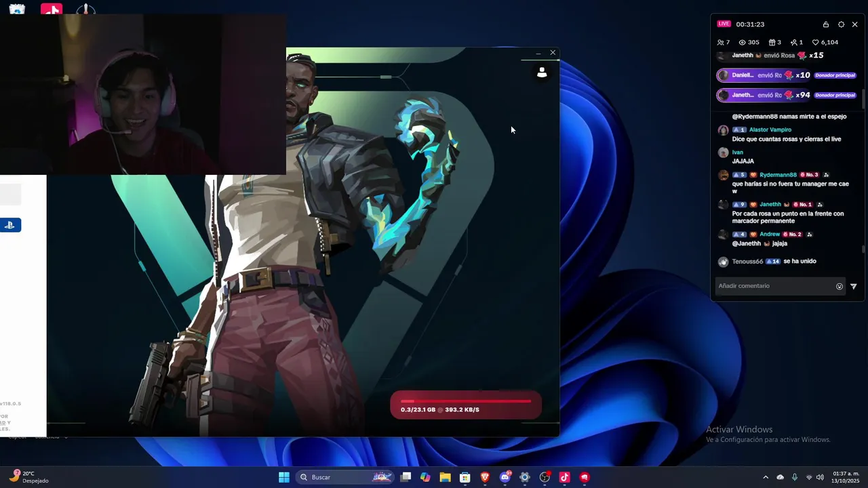The width and height of the screenshot is (868, 488).
Task: Open the Riot client profile icon
Action: coord(542,73)
